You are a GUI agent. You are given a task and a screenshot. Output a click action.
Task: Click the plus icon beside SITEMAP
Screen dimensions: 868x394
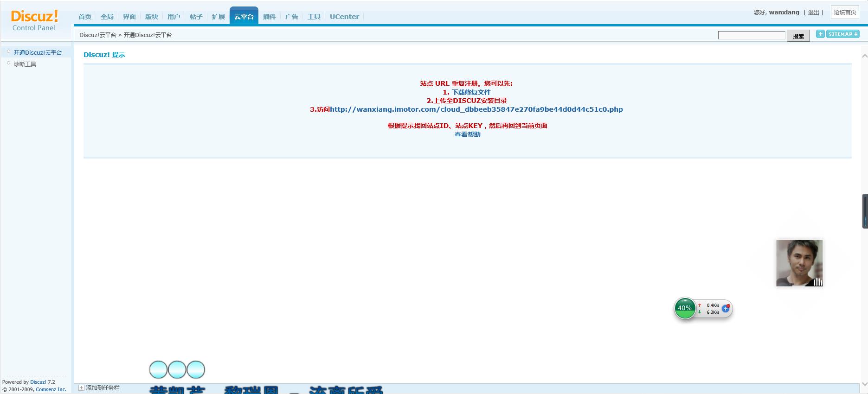coord(820,34)
